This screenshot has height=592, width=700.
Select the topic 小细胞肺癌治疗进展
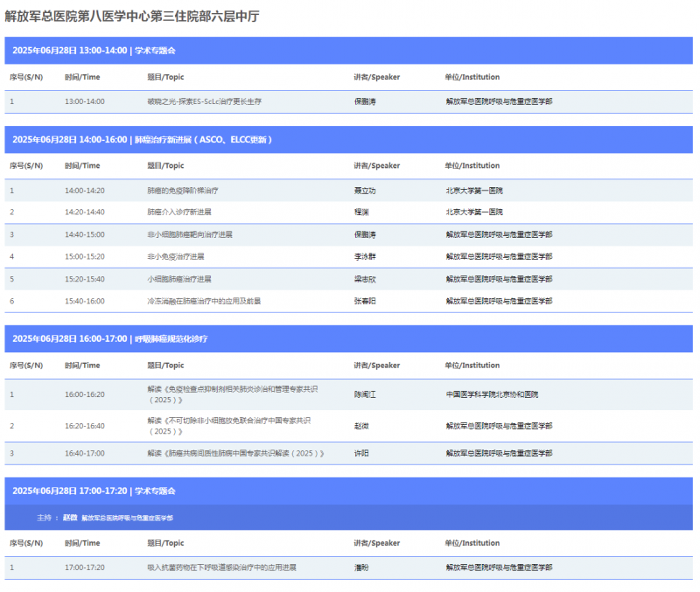(x=179, y=279)
